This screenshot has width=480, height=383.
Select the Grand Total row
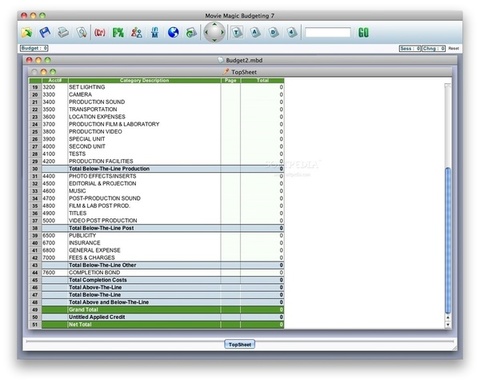(156, 310)
